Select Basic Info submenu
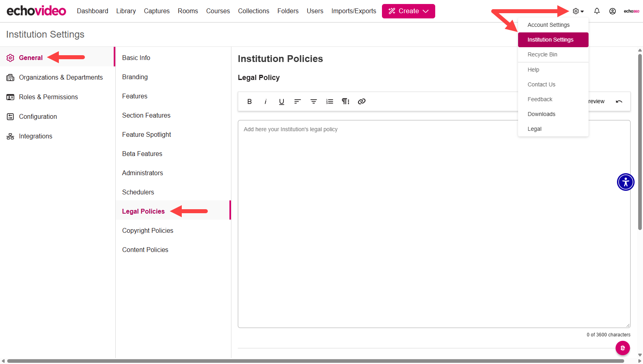643x364 pixels. click(x=173, y=58)
